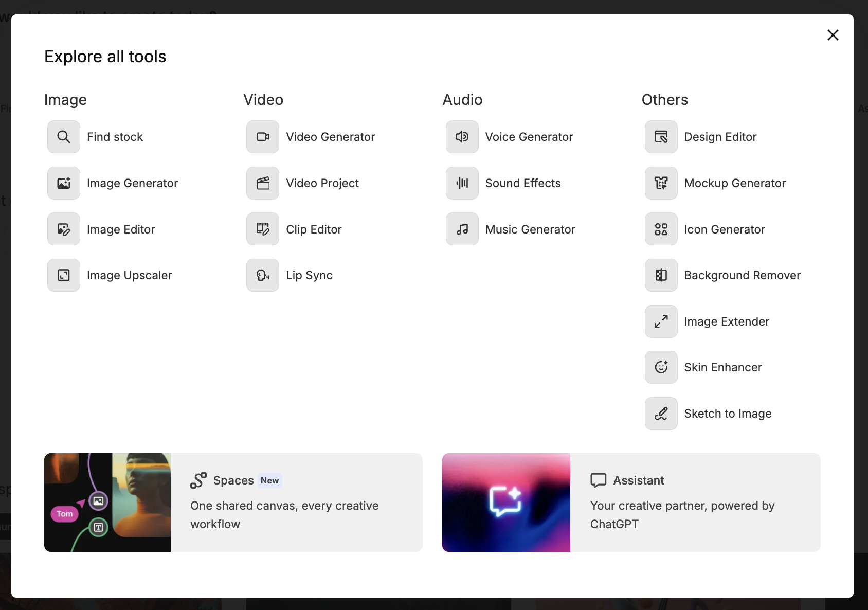Screen dimensions: 868x610
Task: Open the Background Remover icon
Action: [661, 275]
